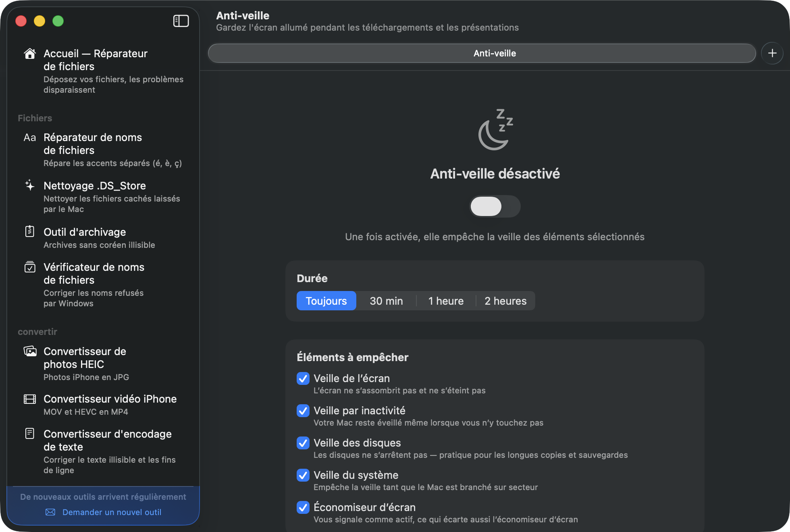The height and width of the screenshot is (532, 790).
Task: Open Réparateur de noms de fichiers
Action: [103, 150]
